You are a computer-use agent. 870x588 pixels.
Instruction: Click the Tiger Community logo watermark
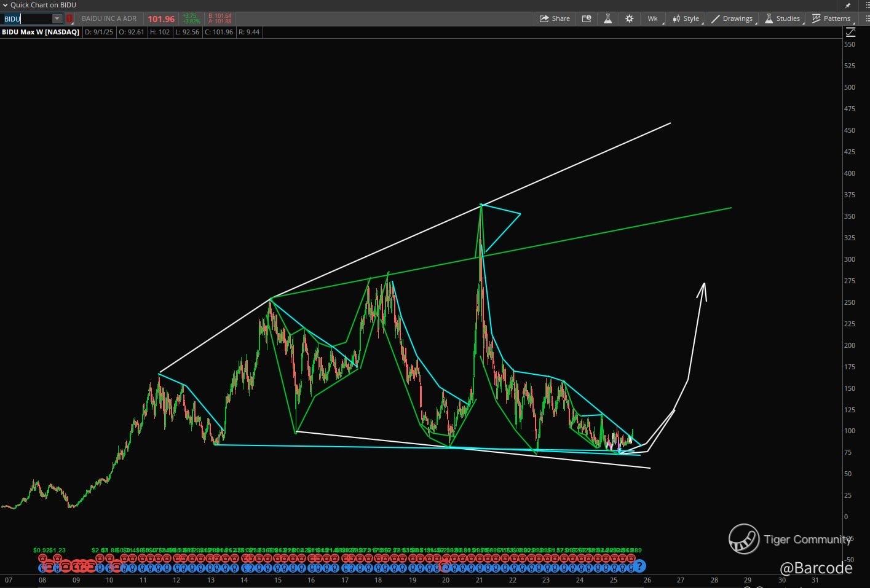click(x=743, y=539)
